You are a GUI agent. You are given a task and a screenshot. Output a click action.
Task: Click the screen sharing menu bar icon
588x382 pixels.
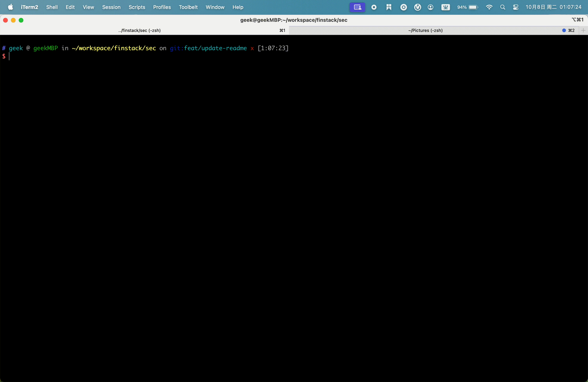pos(357,7)
